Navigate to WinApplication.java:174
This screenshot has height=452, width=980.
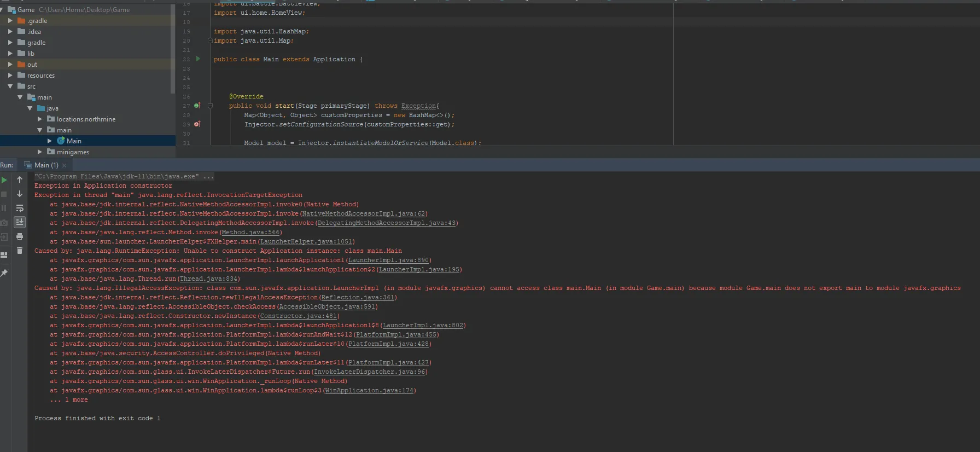click(369, 390)
